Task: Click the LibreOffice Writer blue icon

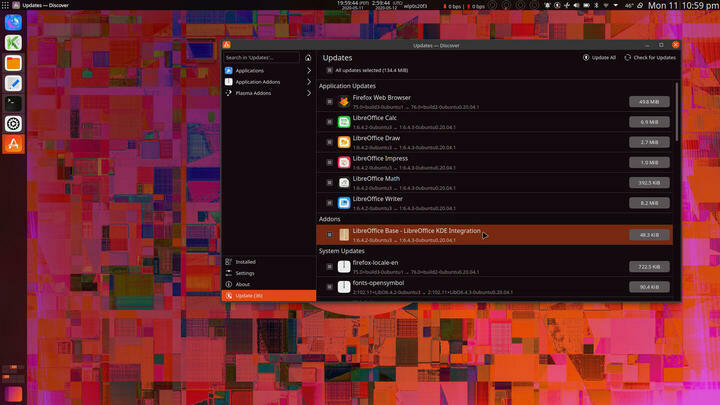Action: coord(343,202)
